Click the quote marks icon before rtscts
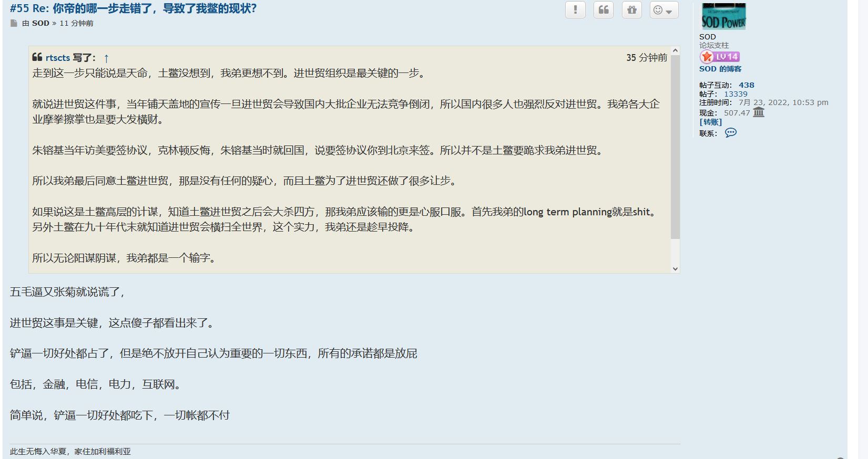This screenshot has width=868, height=459. click(37, 57)
